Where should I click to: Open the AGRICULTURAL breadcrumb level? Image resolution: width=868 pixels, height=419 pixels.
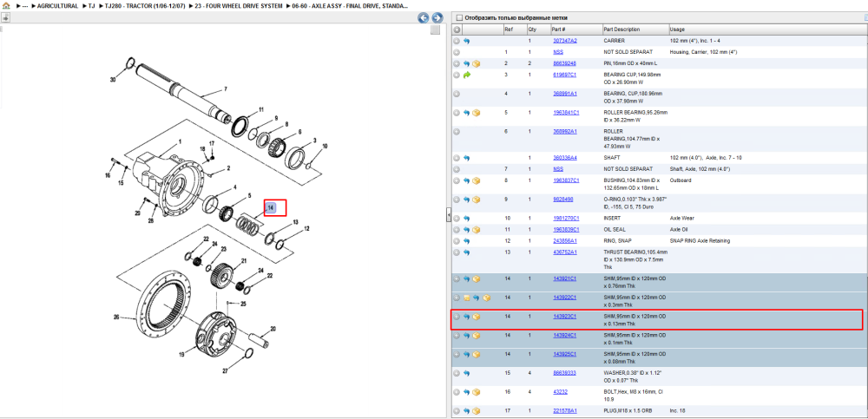coord(57,6)
